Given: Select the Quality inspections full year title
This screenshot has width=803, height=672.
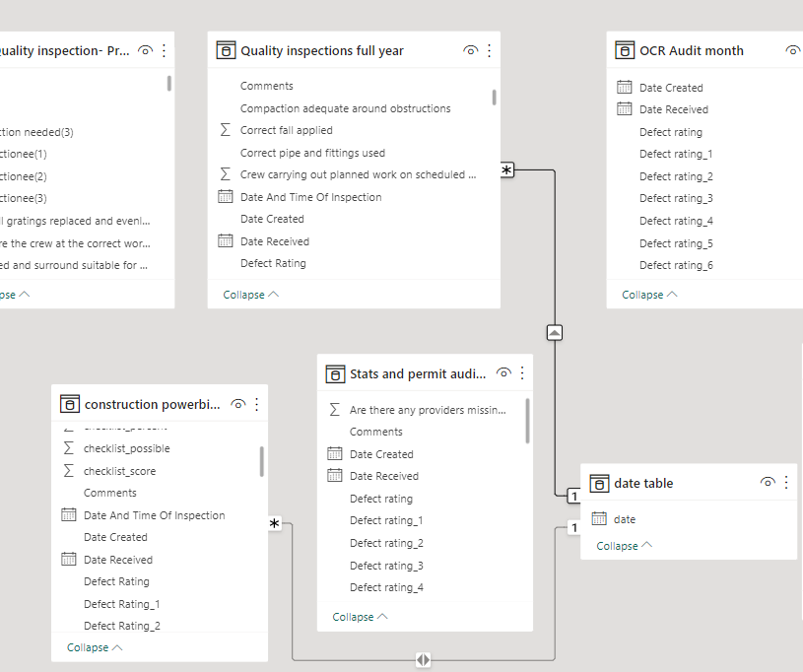Looking at the screenshot, I should tap(322, 50).
